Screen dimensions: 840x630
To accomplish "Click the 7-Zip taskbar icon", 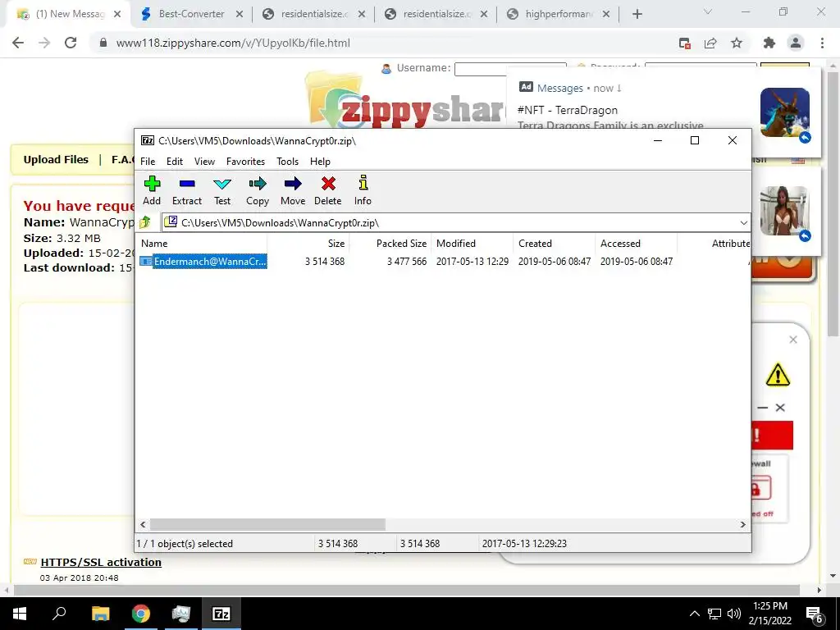I will click(x=221, y=614).
